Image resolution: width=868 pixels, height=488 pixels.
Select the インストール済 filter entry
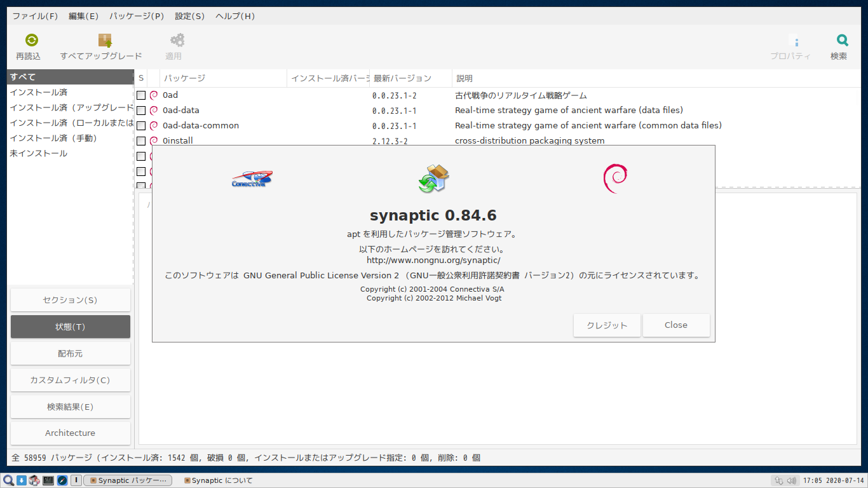70,92
